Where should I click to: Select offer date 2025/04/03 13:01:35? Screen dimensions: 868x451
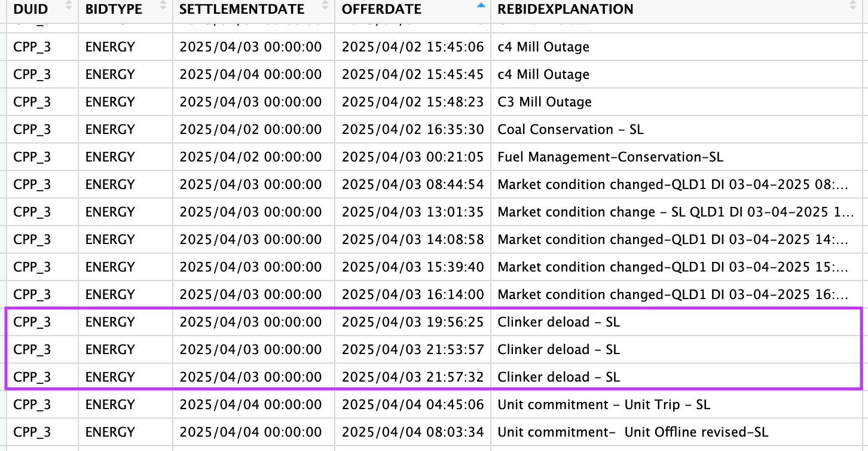412,212
